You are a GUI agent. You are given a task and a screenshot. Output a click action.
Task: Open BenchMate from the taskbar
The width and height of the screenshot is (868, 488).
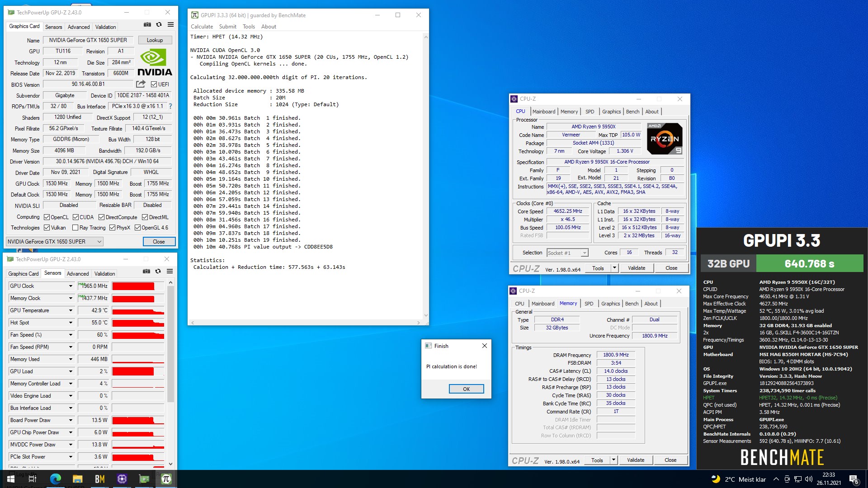[x=99, y=479]
